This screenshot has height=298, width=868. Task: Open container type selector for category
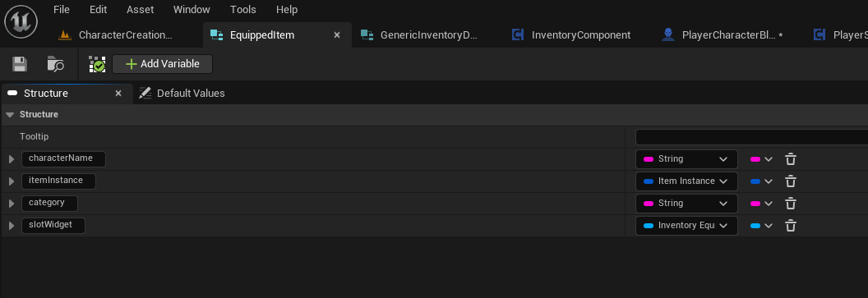[761, 204]
